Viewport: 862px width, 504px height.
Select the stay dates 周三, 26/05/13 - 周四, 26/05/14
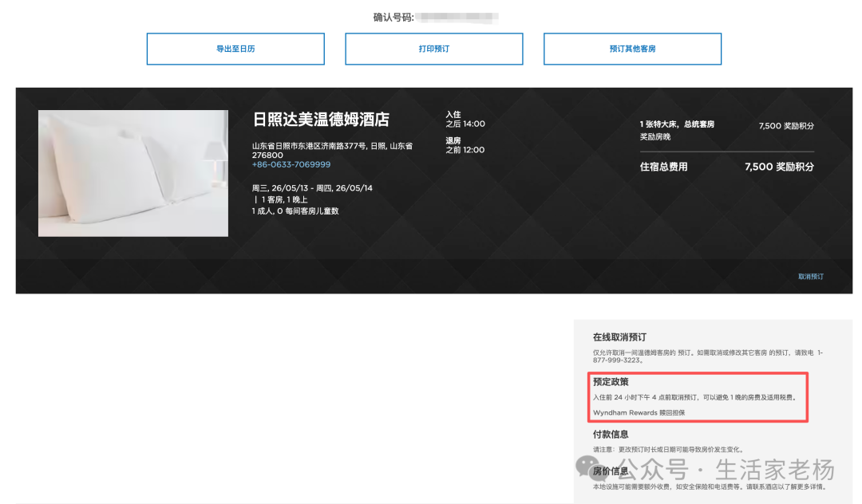point(312,187)
